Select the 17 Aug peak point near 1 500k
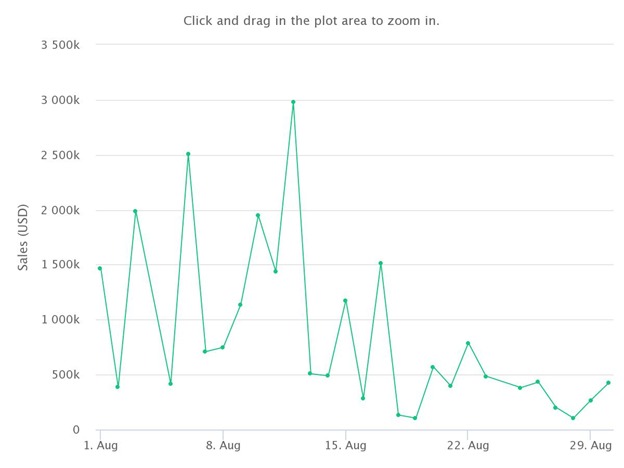Image resolution: width=624 pixels, height=468 pixels. click(380, 263)
